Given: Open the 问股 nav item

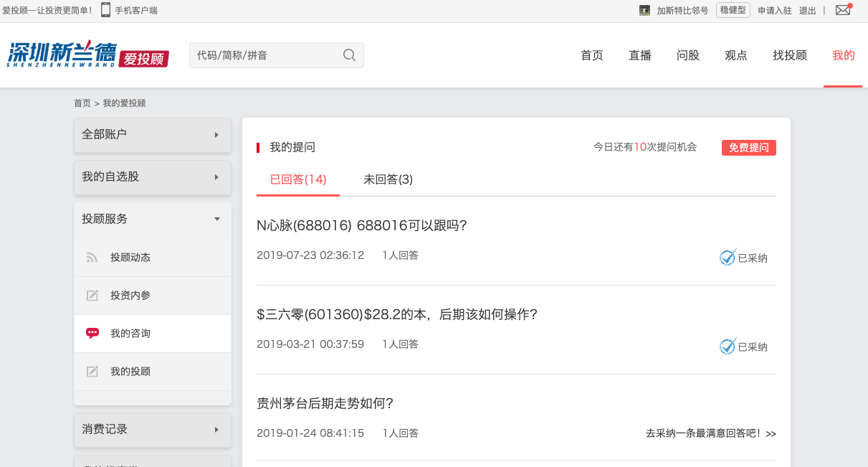Looking at the screenshot, I should point(688,55).
